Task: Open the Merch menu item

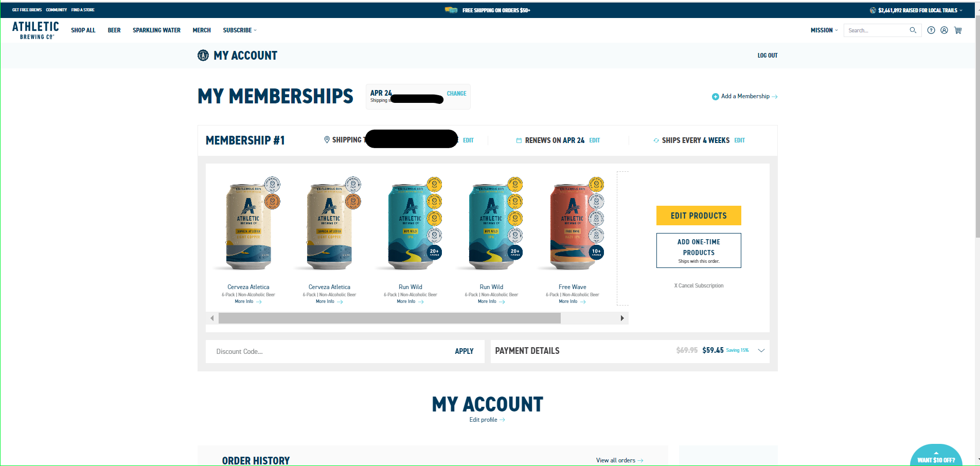Action: click(202, 30)
